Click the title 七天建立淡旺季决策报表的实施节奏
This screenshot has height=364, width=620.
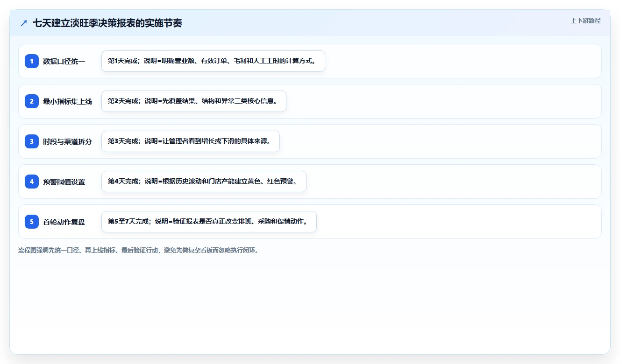pyautogui.click(x=107, y=23)
